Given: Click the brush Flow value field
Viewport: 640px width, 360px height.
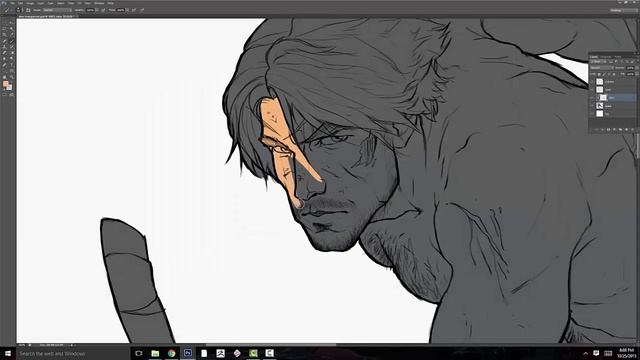Looking at the screenshot, I should pyautogui.click(x=121, y=10).
